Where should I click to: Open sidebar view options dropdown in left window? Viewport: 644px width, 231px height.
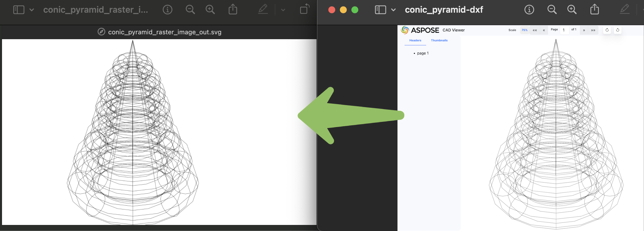32,10
